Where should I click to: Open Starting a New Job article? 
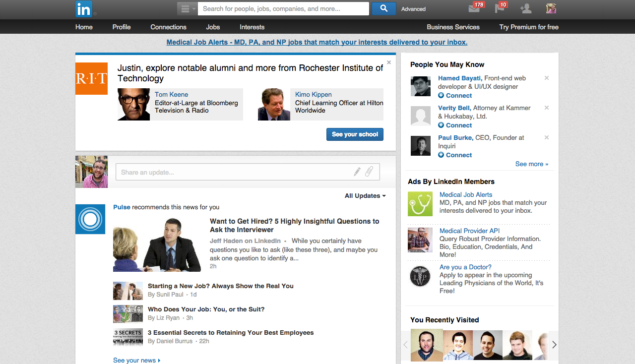pyautogui.click(x=221, y=286)
